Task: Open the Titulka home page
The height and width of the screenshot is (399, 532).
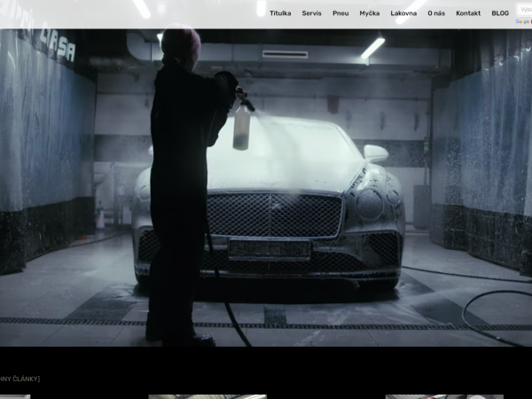Action: (280, 13)
